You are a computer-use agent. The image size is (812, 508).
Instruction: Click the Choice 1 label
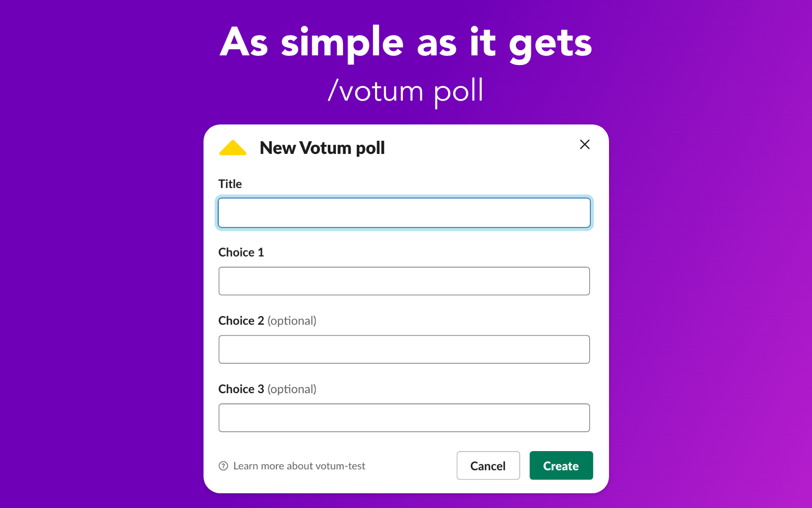tap(241, 252)
